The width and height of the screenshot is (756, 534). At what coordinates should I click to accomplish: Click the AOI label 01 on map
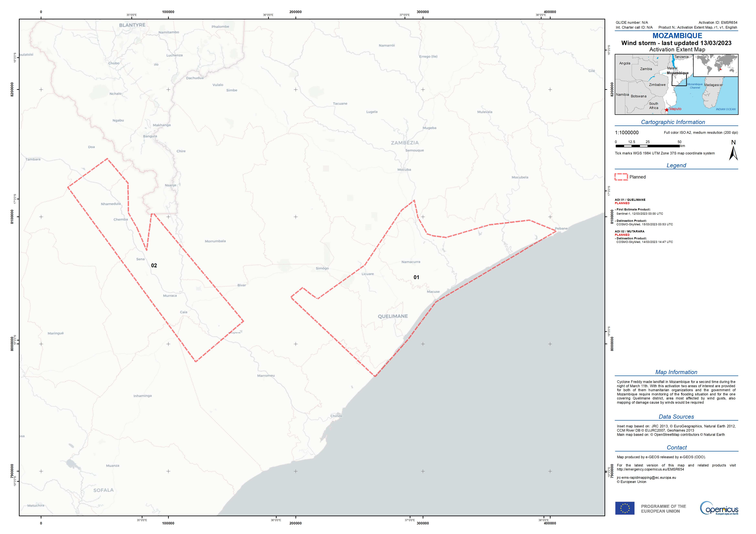[x=416, y=277]
